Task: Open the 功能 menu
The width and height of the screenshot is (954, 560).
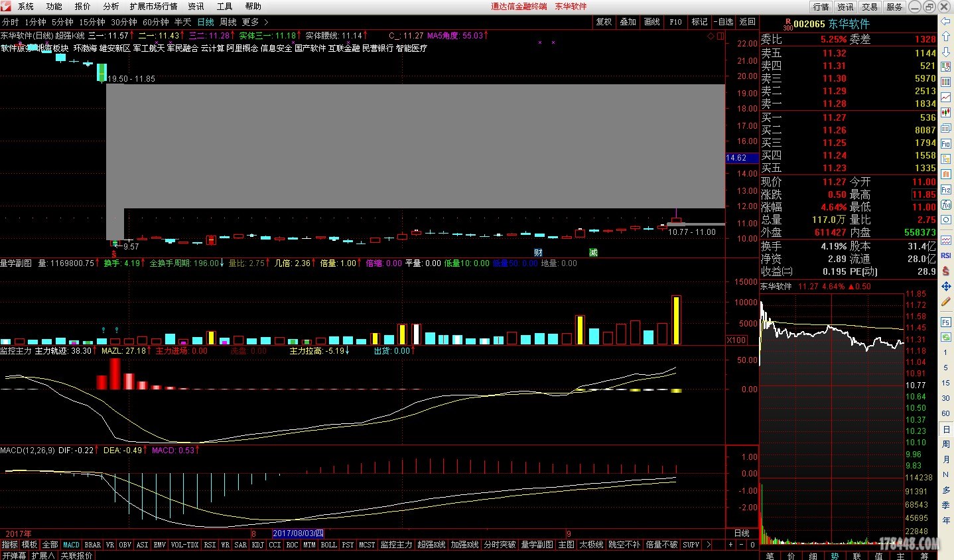Action: (x=54, y=7)
